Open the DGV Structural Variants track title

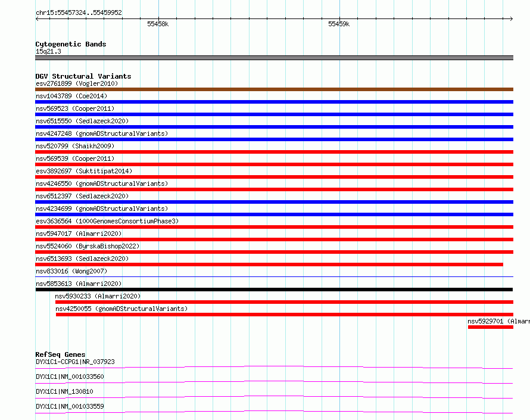pos(83,76)
